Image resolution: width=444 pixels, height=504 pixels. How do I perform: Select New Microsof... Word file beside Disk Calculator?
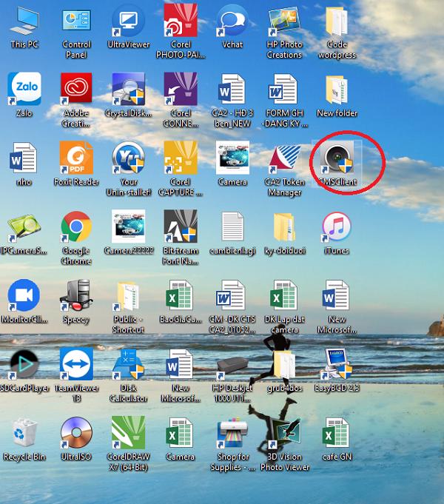point(181,364)
